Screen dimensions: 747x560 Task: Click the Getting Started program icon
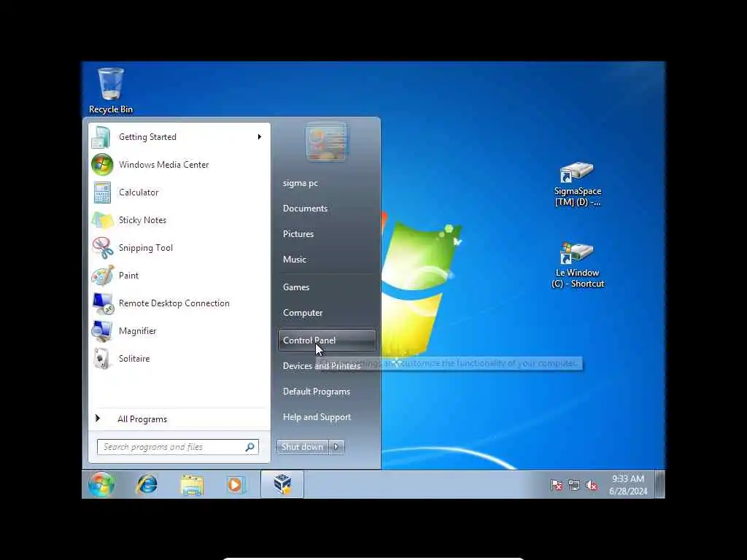pos(101,137)
